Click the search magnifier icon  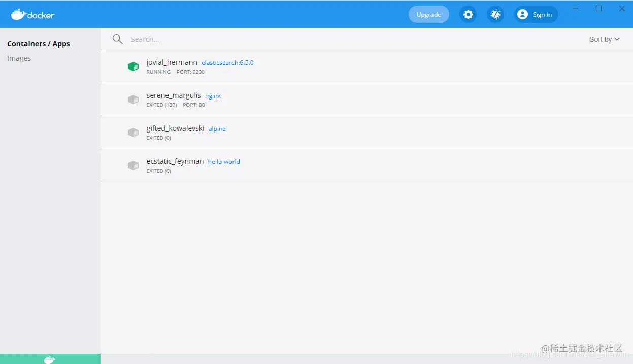[118, 39]
